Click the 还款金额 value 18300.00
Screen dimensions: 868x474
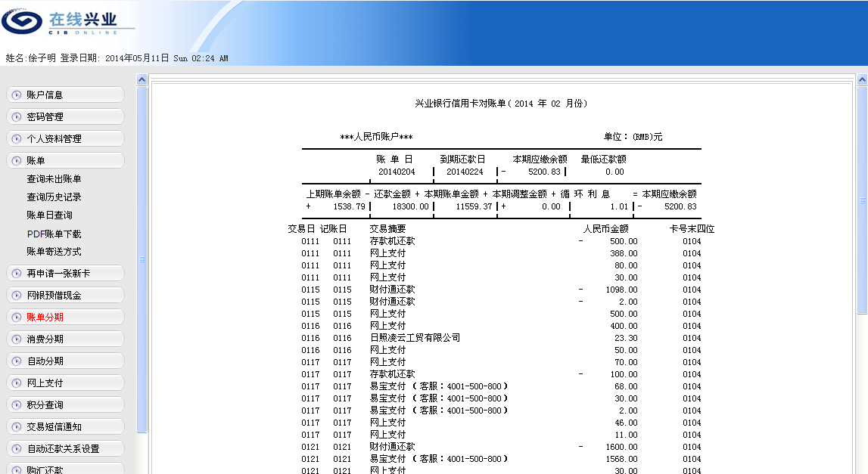pyautogui.click(x=410, y=207)
